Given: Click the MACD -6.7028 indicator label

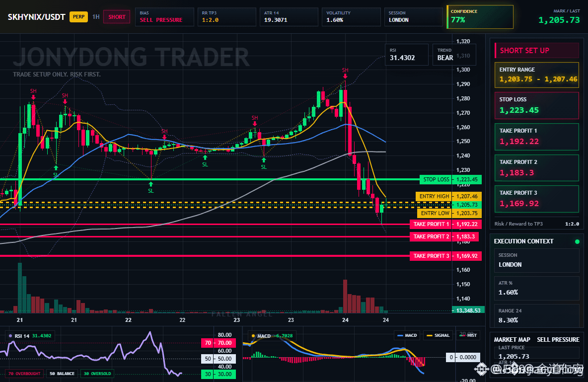Looking at the screenshot, I should click(272, 336).
